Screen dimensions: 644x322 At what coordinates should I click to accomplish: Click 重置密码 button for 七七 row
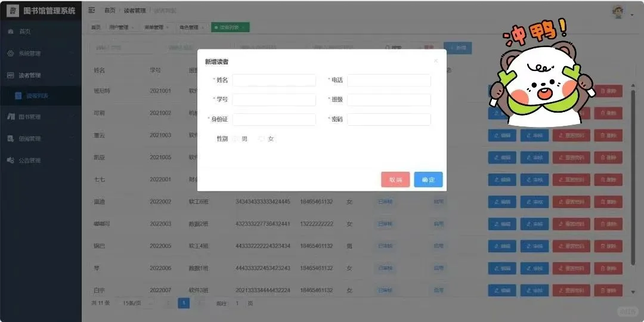click(x=571, y=180)
